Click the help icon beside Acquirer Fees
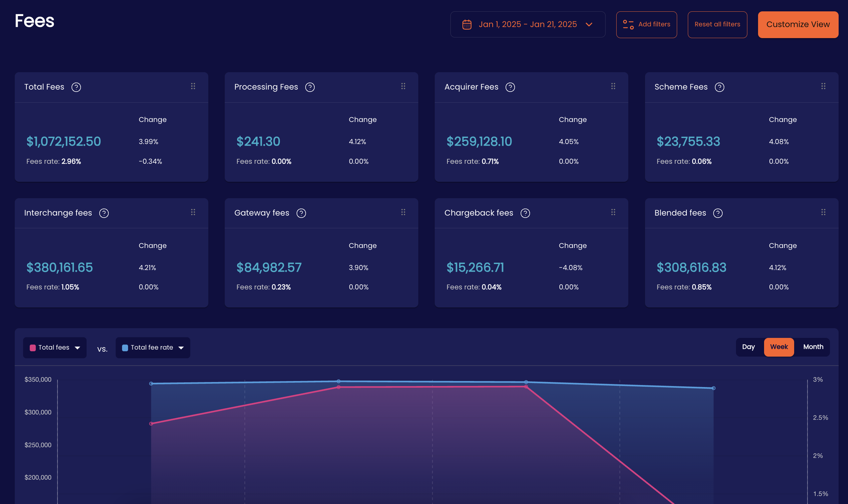This screenshot has width=848, height=504. [510, 87]
